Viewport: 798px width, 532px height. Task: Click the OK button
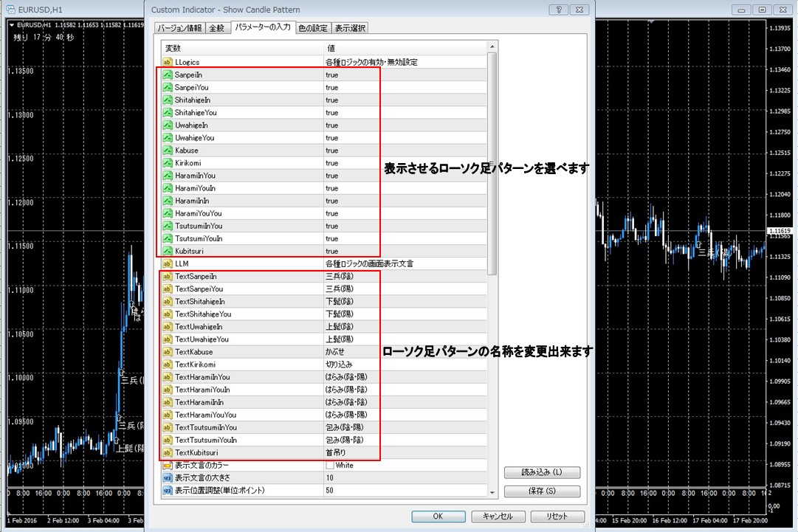point(438,517)
